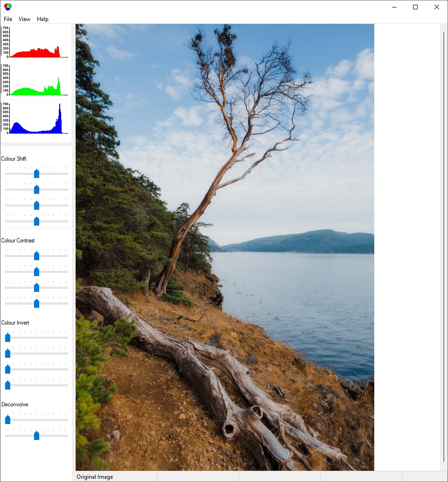This screenshot has height=482, width=448.
Task: Click the first Colour Shift slider thumb
Action: click(x=36, y=173)
